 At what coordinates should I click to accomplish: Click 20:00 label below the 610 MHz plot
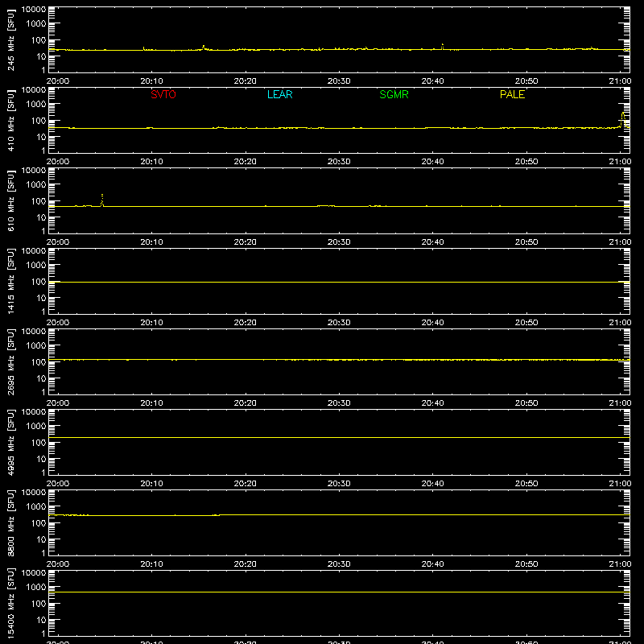(57, 242)
